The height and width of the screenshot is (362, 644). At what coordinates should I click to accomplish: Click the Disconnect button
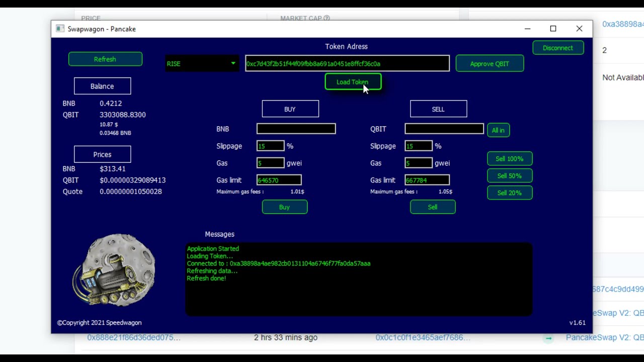pos(558,48)
